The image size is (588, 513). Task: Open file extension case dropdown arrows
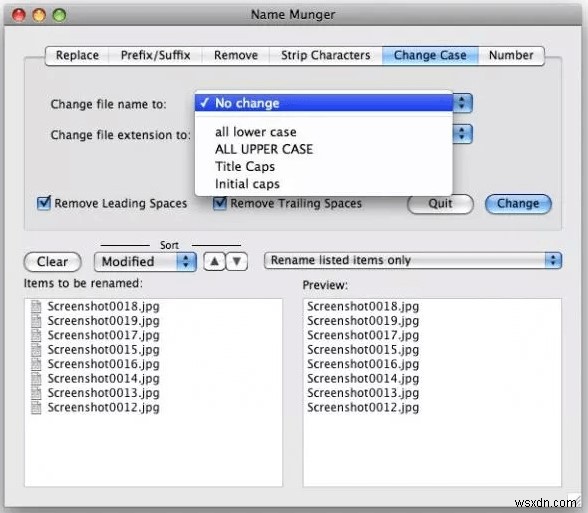(x=462, y=134)
